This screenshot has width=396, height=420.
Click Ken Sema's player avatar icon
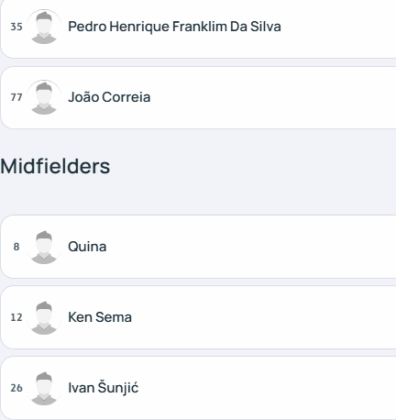[44, 317]
